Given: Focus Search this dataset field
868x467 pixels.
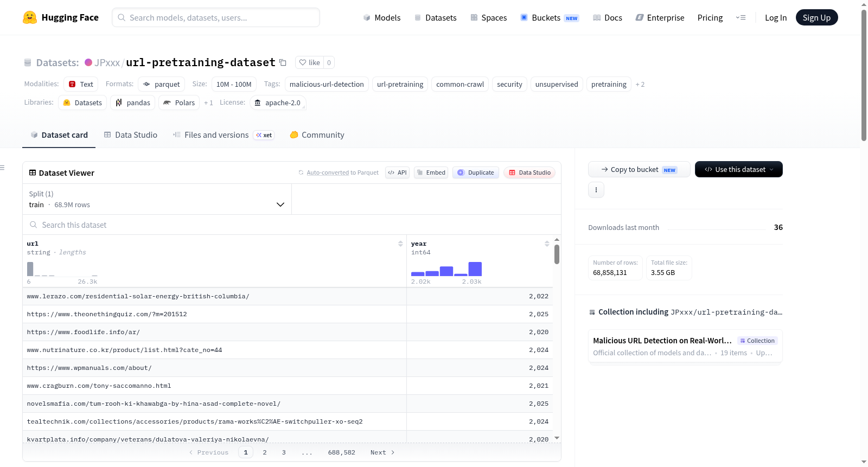Looking at the screenshot, I should coord(292,225).
